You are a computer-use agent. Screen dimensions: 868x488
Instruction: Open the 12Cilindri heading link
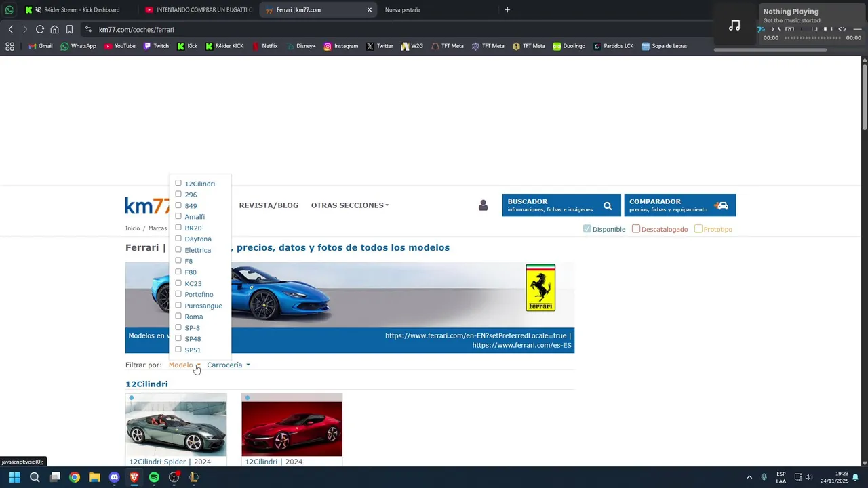(x=146, y=384)
